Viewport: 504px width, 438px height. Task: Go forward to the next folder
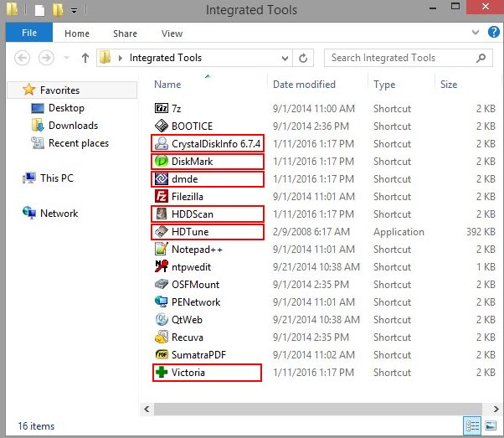(x=46, y=58)
